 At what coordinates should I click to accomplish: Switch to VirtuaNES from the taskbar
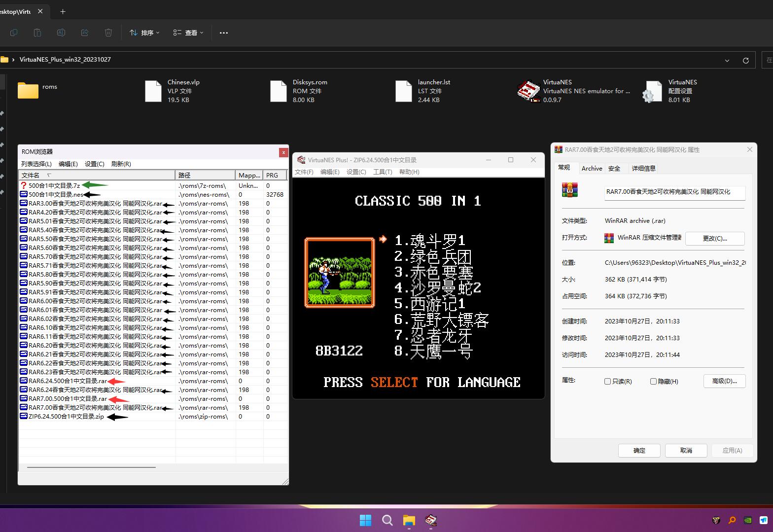[x=431, y=520]
